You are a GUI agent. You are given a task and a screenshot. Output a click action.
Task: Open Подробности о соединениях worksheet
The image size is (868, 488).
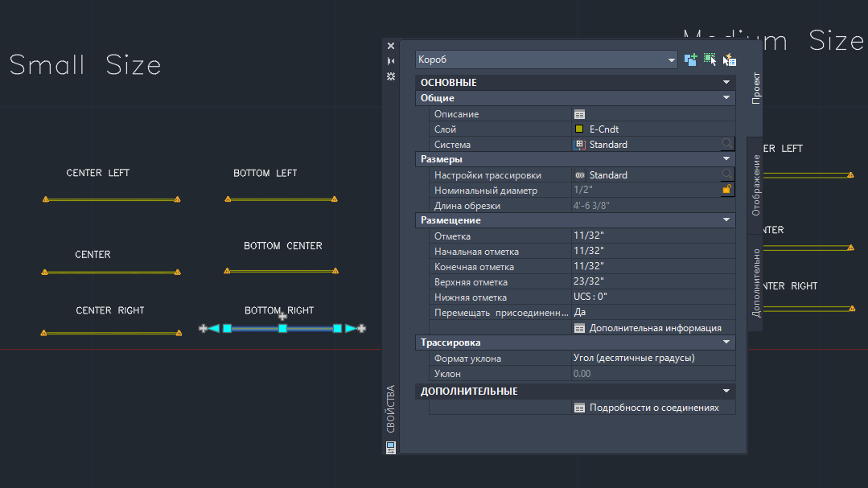tap(654, 408)
